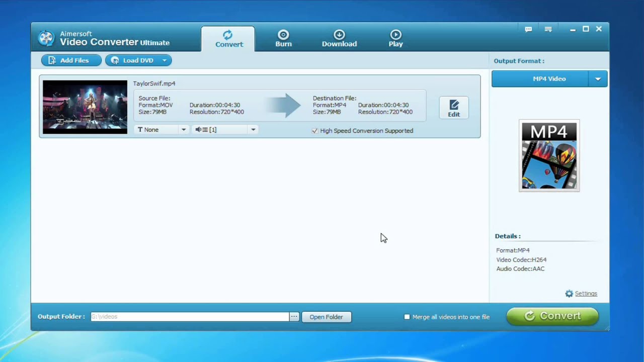Click the Output Folder path field
644x362 pixels.
(190, 317)
